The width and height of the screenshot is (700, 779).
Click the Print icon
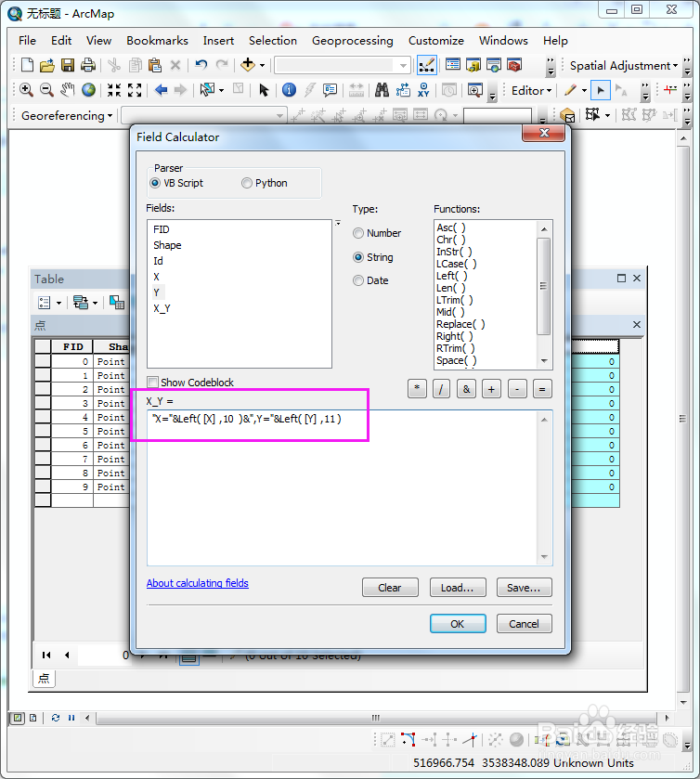tap(88, 65)
